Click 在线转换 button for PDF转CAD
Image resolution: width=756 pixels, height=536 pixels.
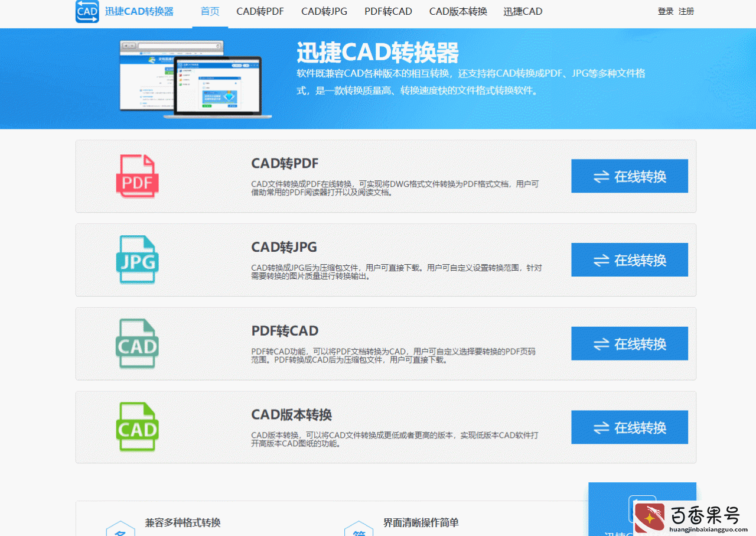tap(630, 343)
